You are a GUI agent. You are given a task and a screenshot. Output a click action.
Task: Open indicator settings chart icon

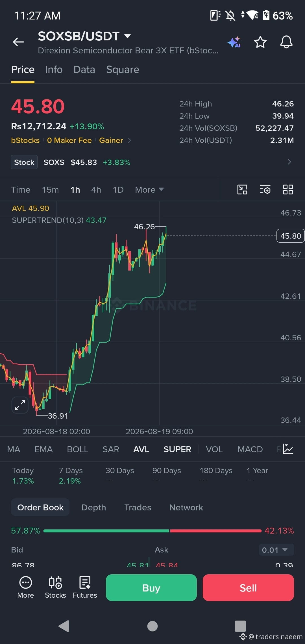[288, 449]
